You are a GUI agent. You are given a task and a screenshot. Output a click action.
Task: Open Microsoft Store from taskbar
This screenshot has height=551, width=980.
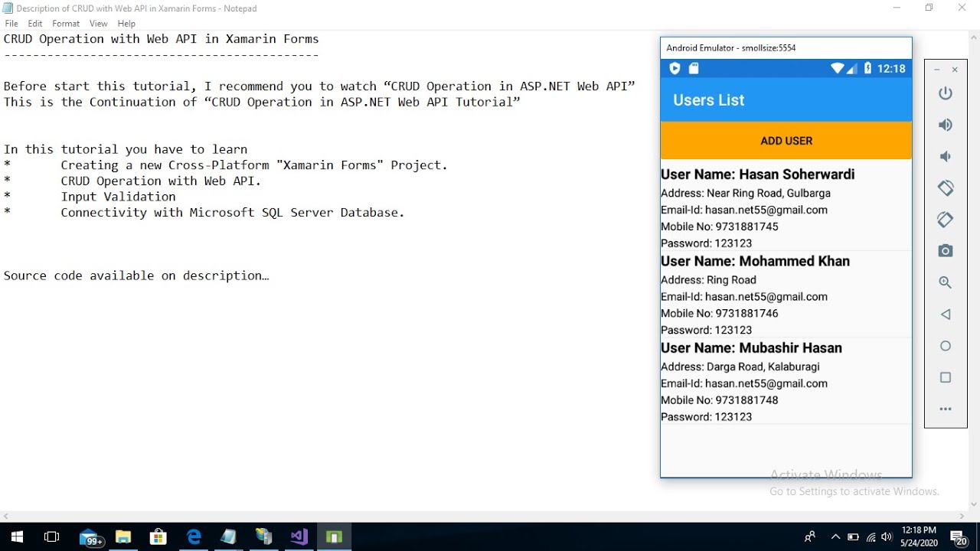158,537
